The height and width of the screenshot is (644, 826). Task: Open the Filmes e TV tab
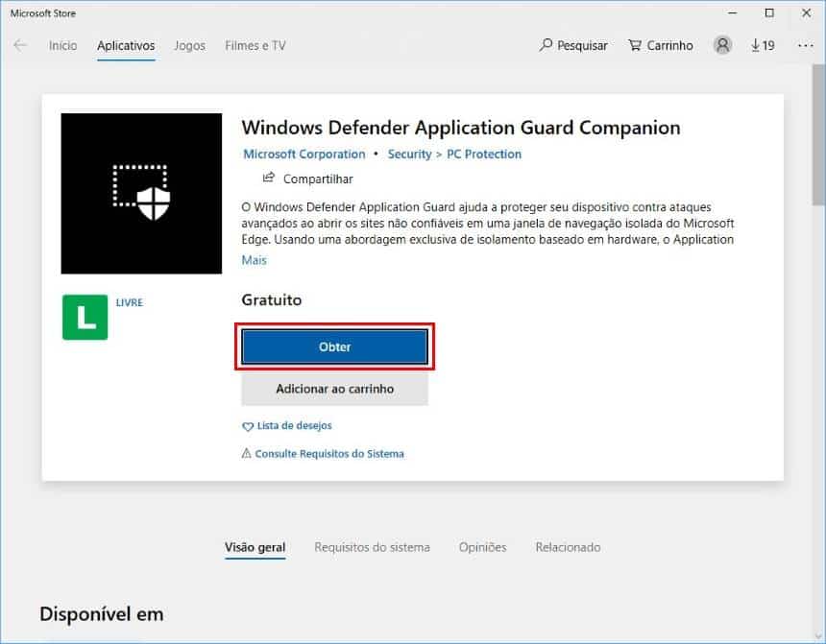pyautogui.click(x=255, y=46)
